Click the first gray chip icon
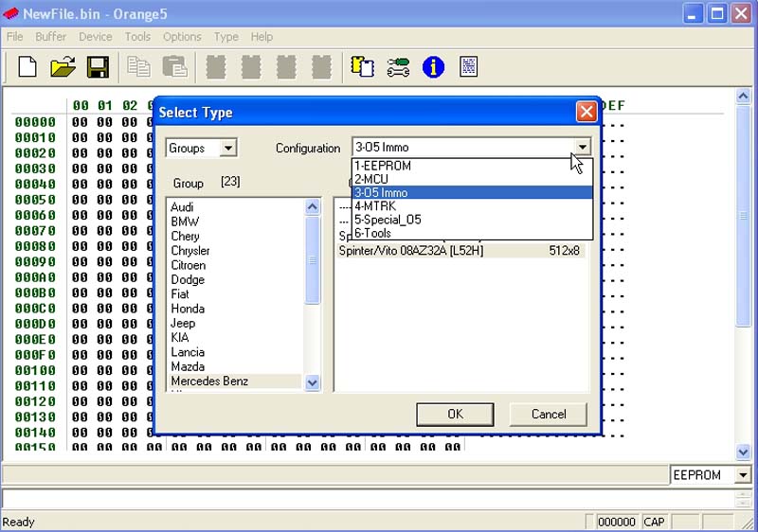Image resolution: width=758 pixels, height=532 pixels. tap(216, 66)
